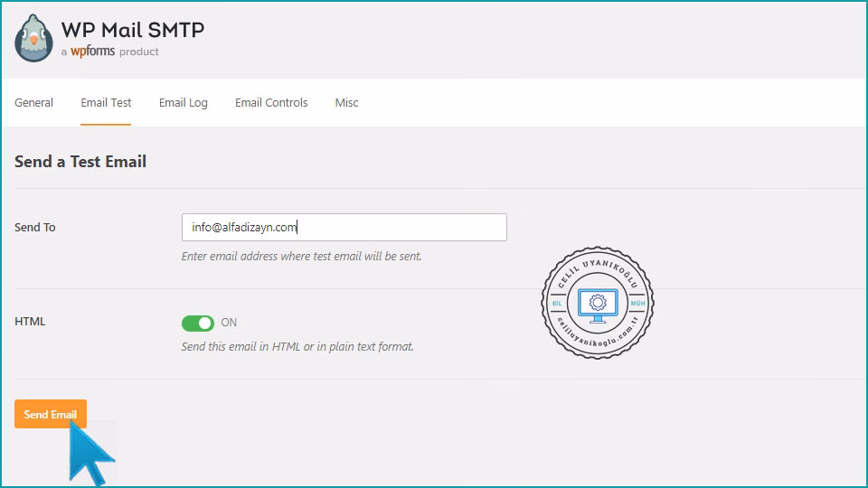Open the General tab
868x488 pixels.
pos(33,102)
